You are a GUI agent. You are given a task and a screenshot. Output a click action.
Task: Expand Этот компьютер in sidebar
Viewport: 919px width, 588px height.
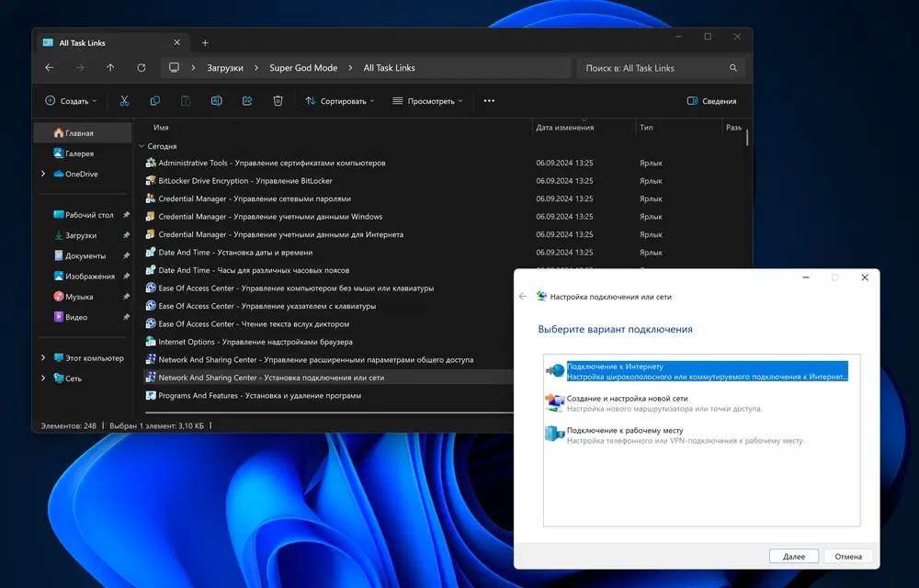pos(43,357)
